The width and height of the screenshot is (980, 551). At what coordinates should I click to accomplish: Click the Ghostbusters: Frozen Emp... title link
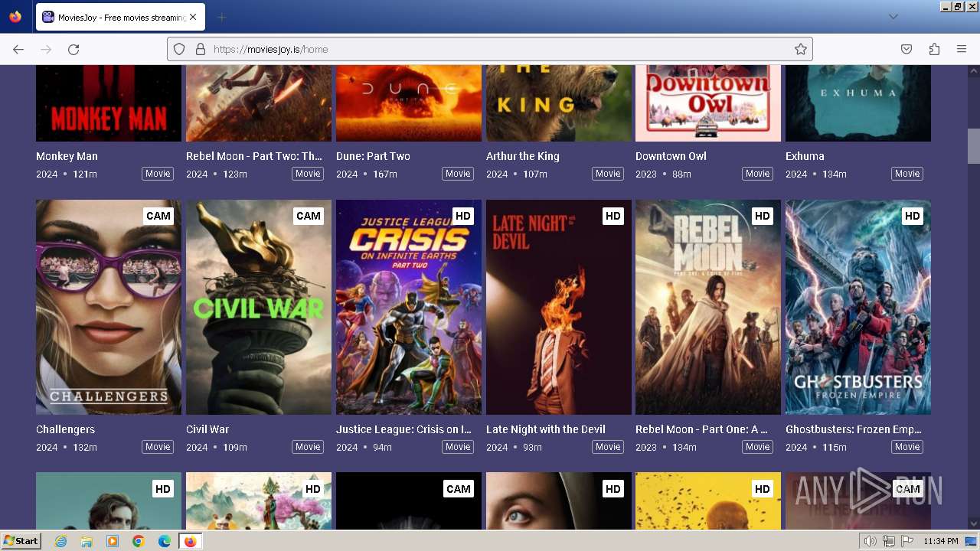(854, 429)
